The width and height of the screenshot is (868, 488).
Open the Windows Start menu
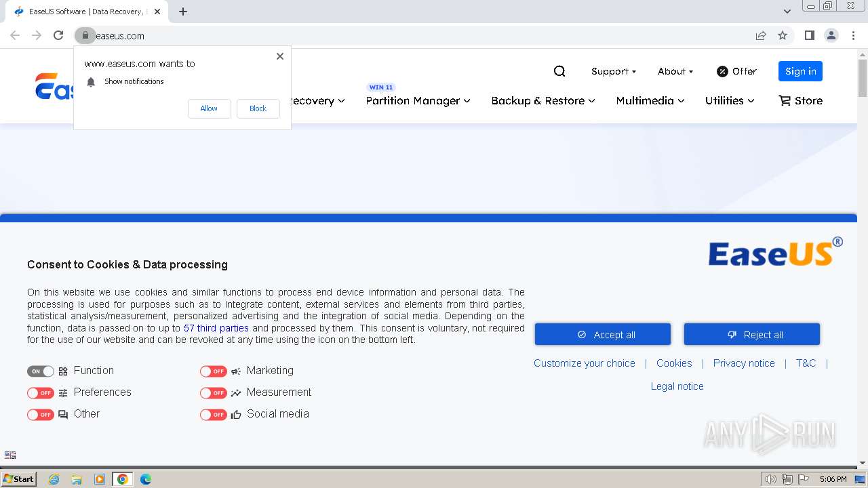tap(18, 479)
